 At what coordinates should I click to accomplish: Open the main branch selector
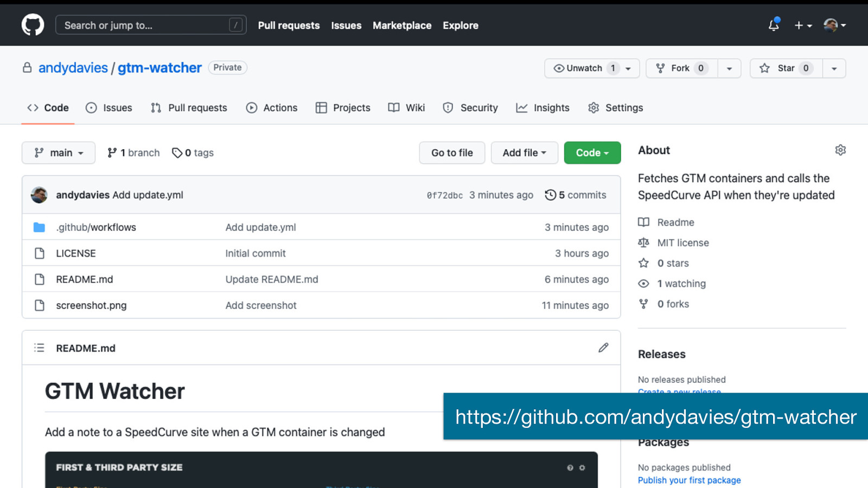click(x=59, y=153)
